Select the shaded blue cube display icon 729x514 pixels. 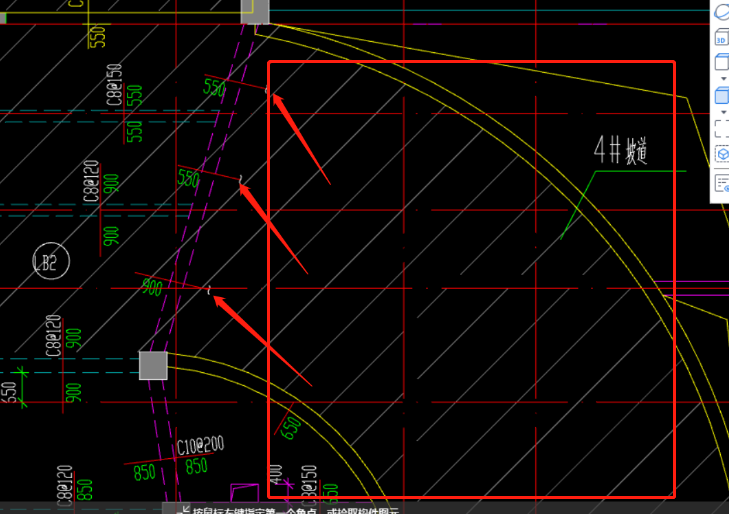click(x=722, y=96)
